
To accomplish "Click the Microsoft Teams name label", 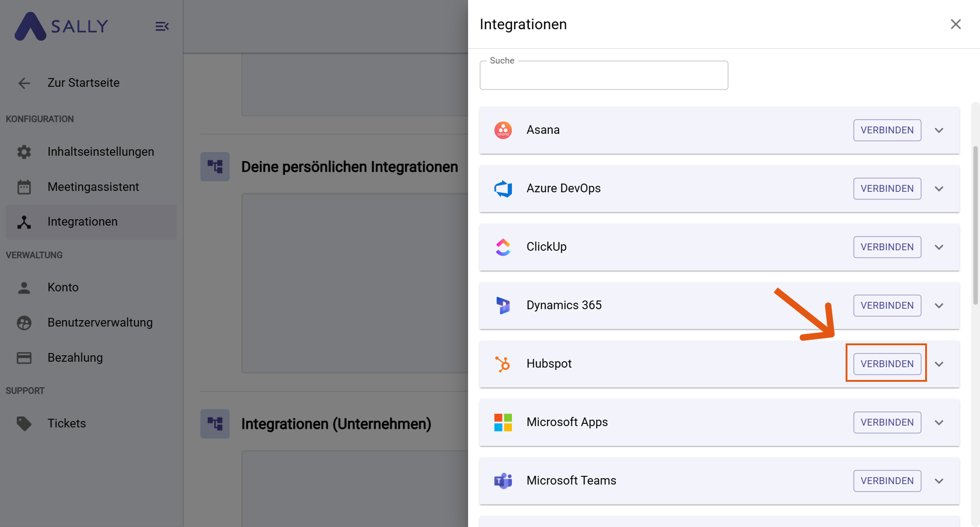I will pos(571,481).
